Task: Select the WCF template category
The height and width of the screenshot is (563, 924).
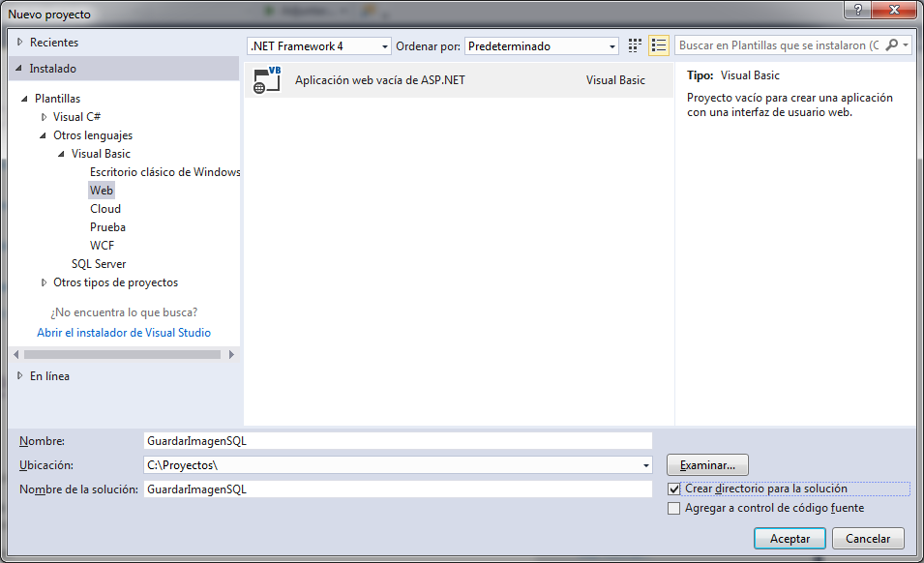Action: (103, 246)
